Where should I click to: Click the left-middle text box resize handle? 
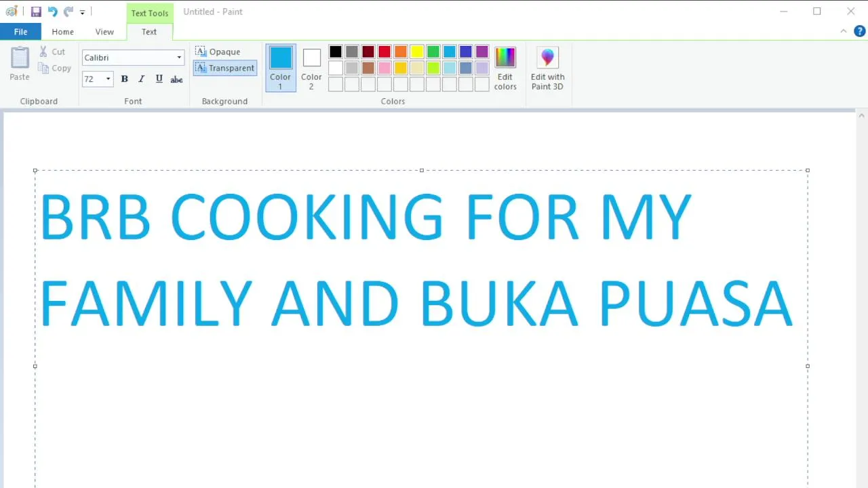coord(35,366)
